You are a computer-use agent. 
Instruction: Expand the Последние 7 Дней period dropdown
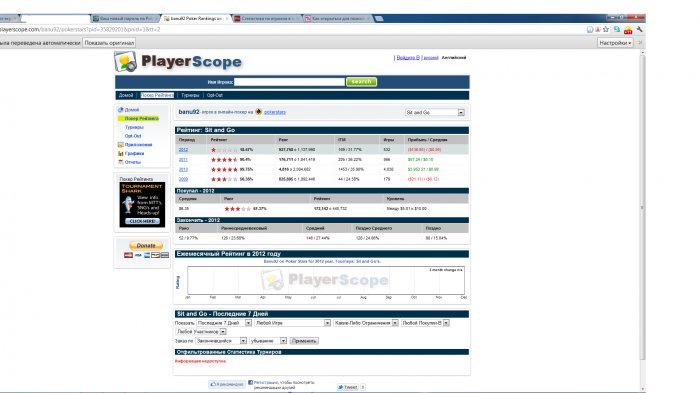[x=224, y=323]
